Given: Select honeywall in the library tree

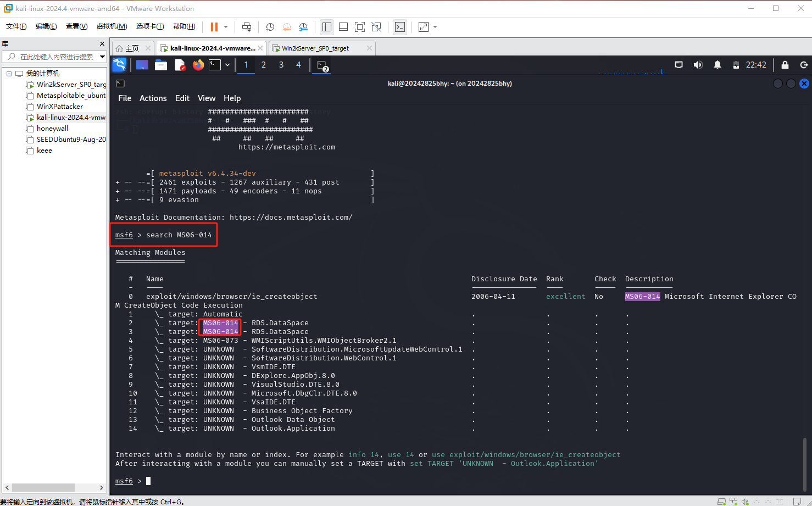Looking at the screenshot, I should (48, 129).
